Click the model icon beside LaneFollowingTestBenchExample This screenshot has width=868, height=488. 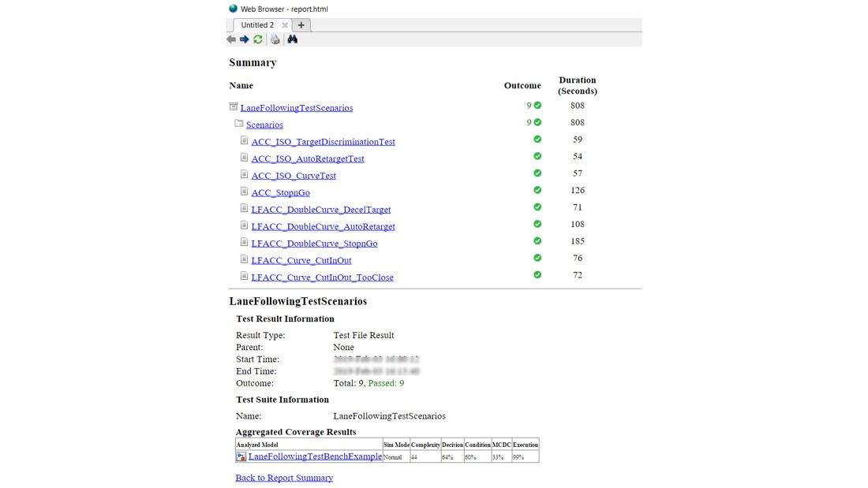(x=239, y=456)
